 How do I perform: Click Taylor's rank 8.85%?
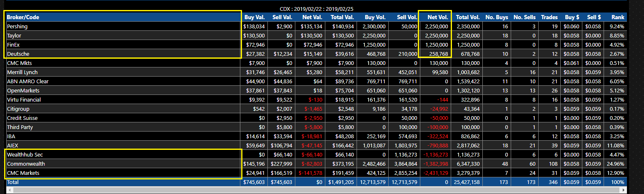617,35
